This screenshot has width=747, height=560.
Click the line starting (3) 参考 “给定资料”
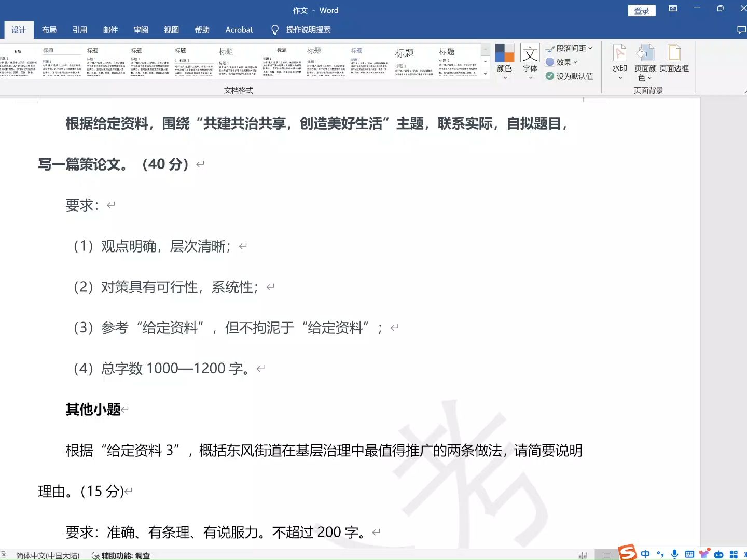(228, 328)
